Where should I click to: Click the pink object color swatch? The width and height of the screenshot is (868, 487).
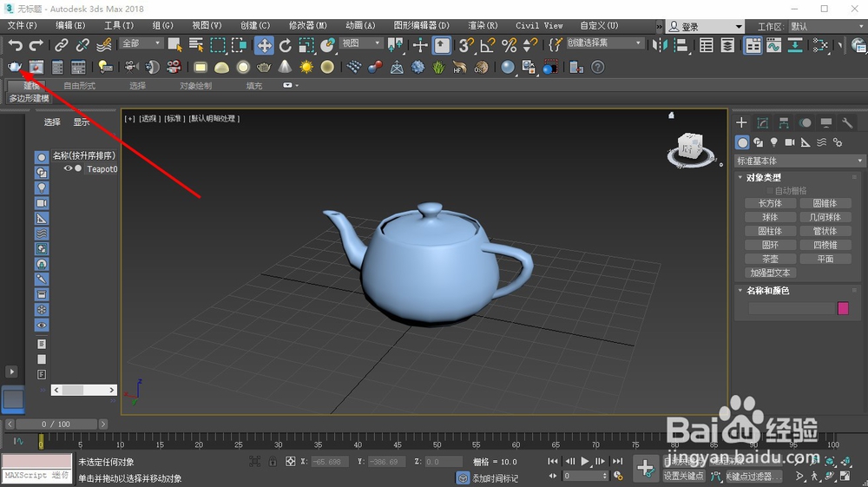[843, 308]
